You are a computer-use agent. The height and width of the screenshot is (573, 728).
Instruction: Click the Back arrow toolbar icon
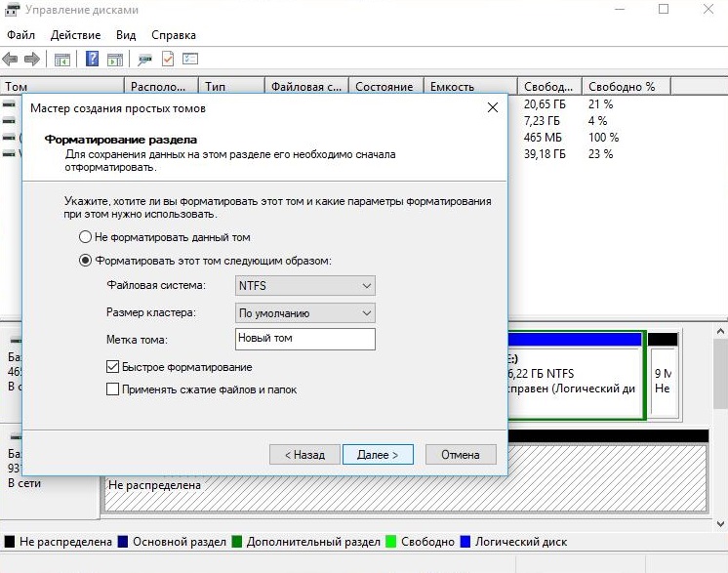tap(10, 59)
